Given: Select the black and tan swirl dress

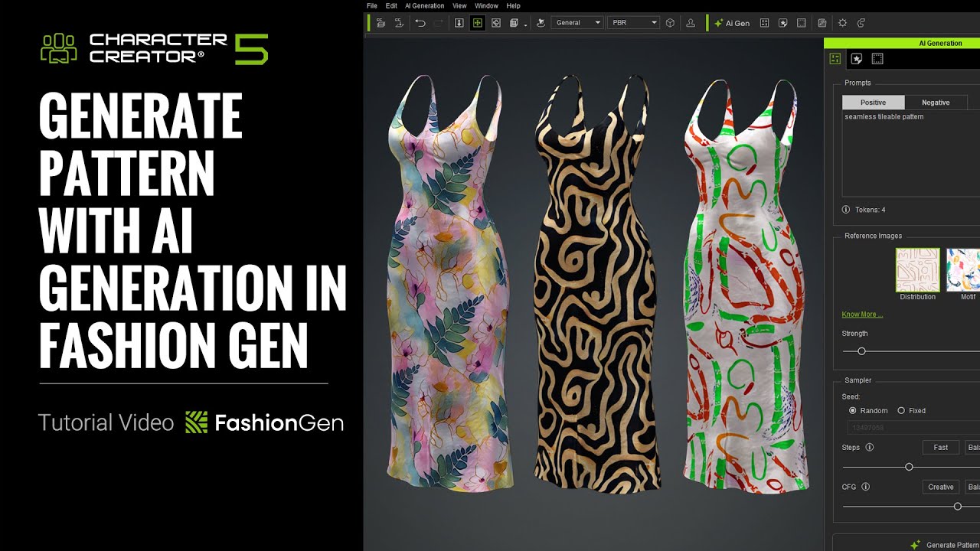Looking at the screenshot, I should (x=596, y=283).
